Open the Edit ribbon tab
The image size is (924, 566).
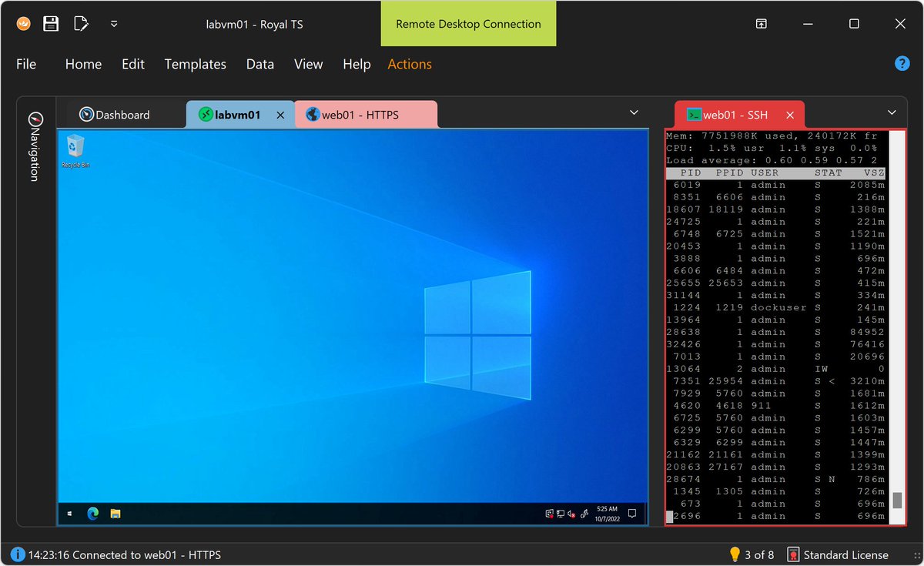coord(133,64)
